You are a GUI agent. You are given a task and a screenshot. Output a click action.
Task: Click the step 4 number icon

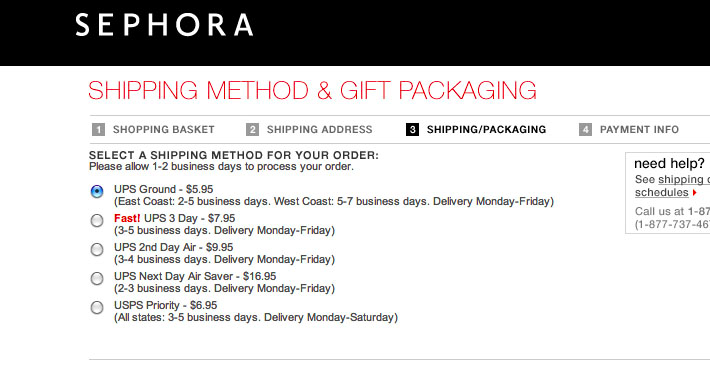[585, 130]
